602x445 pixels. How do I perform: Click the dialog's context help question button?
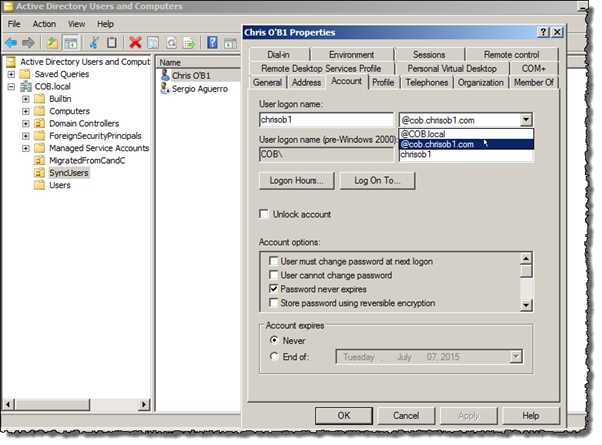point(543,32)
